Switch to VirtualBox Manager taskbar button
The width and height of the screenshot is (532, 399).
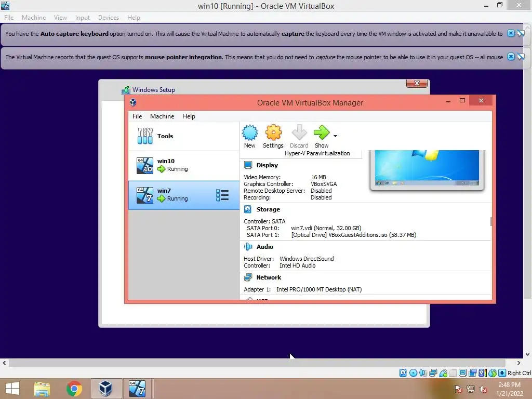[106, 389]
